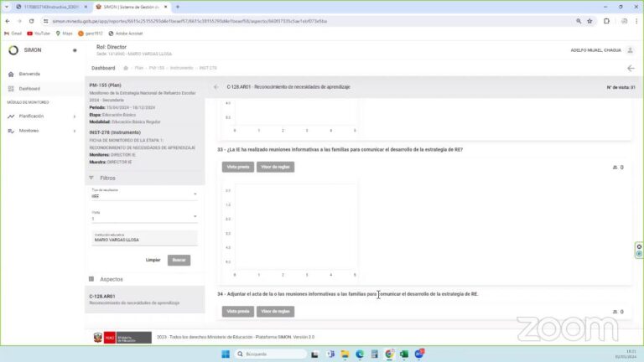Switch to the first browser tab

[51, 7]
